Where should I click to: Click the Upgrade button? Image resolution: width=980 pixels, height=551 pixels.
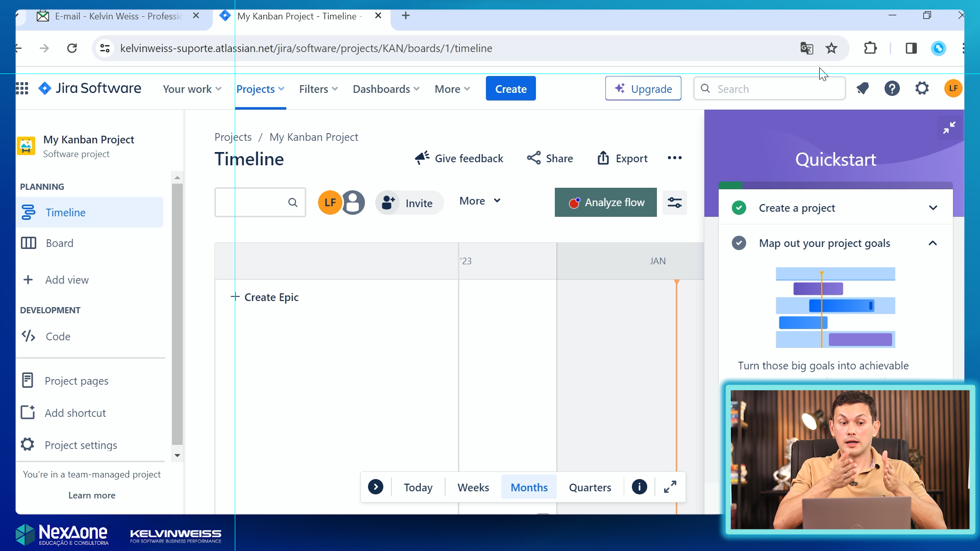(x=643, y=89)
